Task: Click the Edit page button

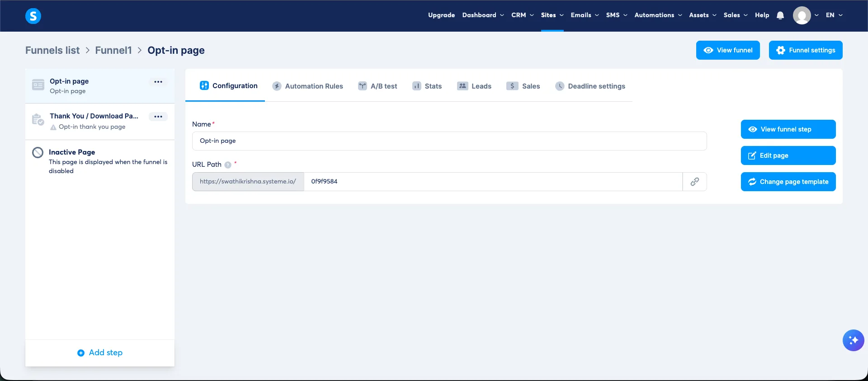Action: [x=788, y=155]
